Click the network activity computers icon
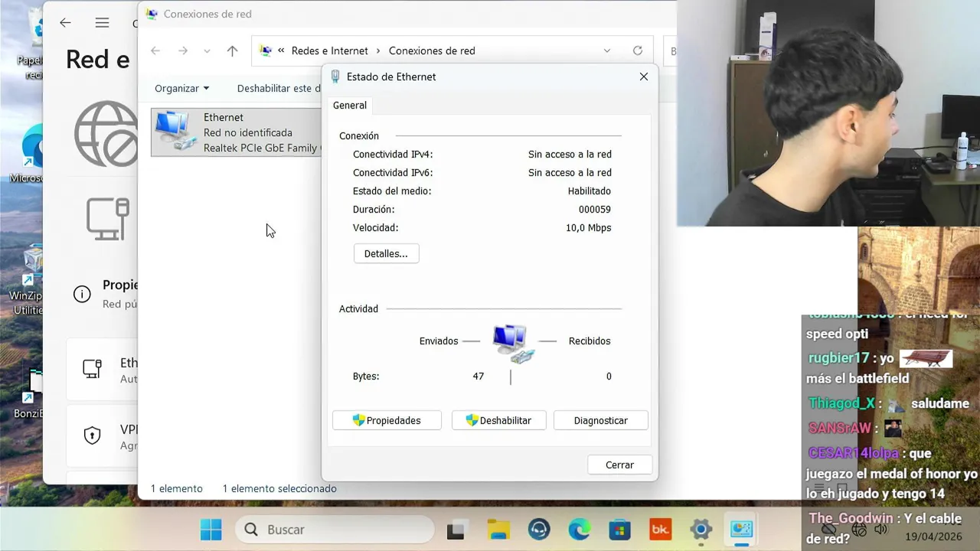The height and width of the screenshot is (551, 980). click(513, 343)
